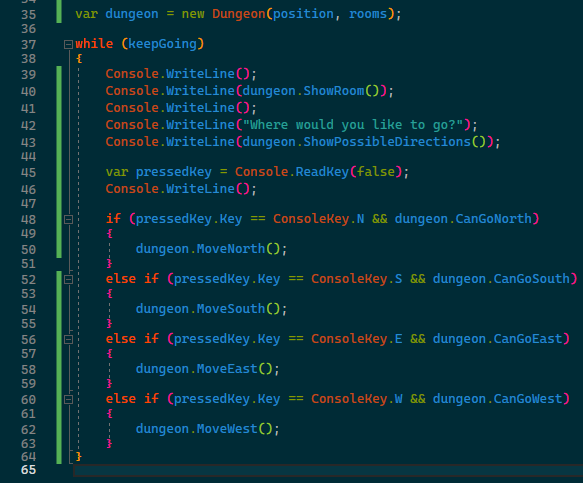Collapse the else-if CanGoWest block

click(x=68, y=399)
